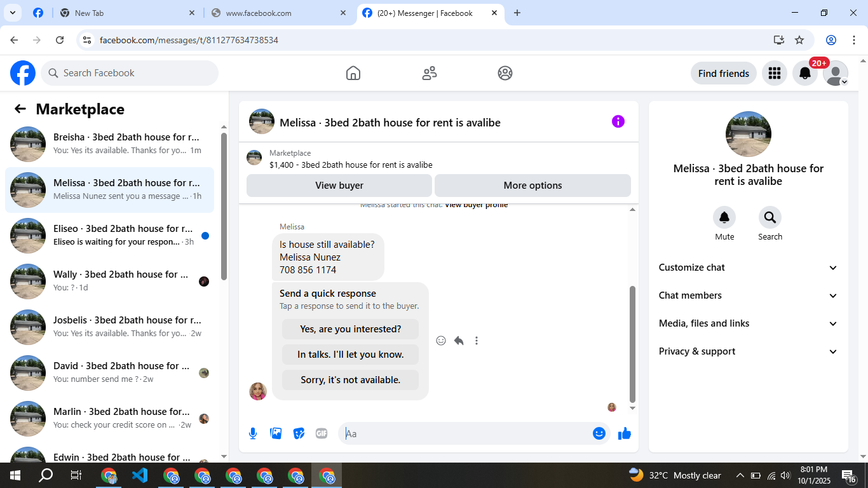The height and width of the screenshot is (488, 868).
Task: Choose a sticker from the sticker icon
Action: [x=299, y=433]
